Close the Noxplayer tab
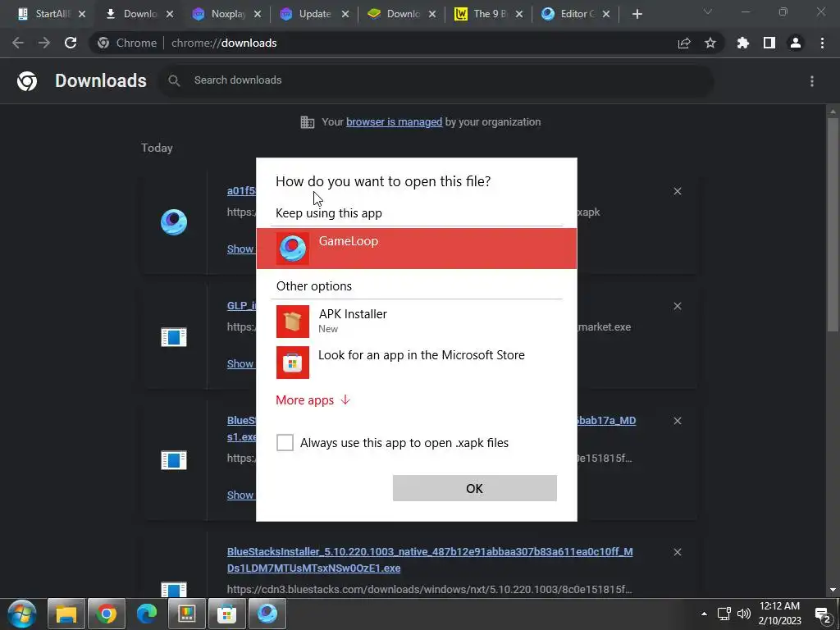Viewport: 840px width, 630px height. [x=258, y=14]
